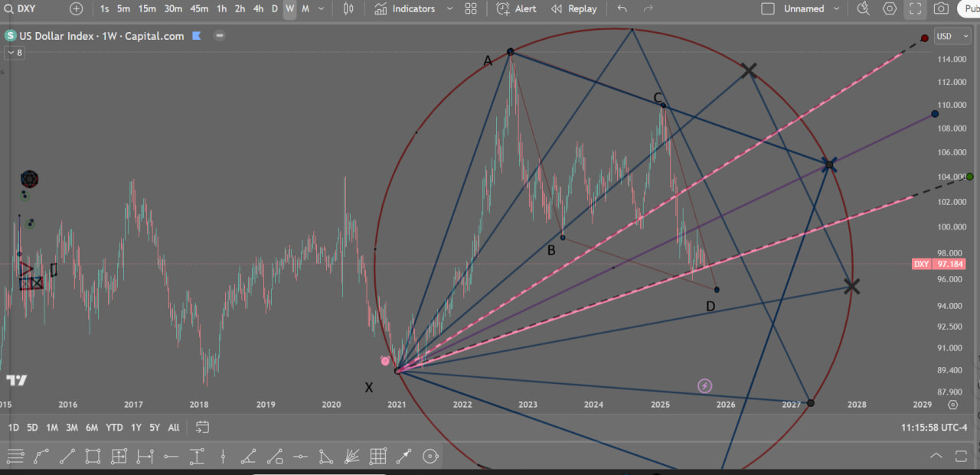Take a chart snapshot with camera icon

click(941, 9)
